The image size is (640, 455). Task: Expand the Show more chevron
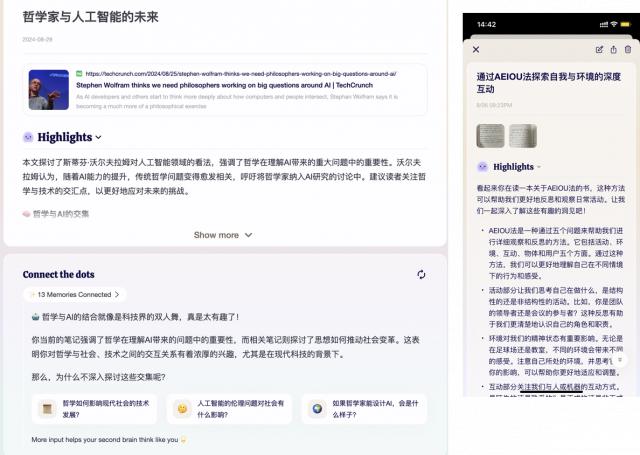pyautogui.click(x=247, y=235)
